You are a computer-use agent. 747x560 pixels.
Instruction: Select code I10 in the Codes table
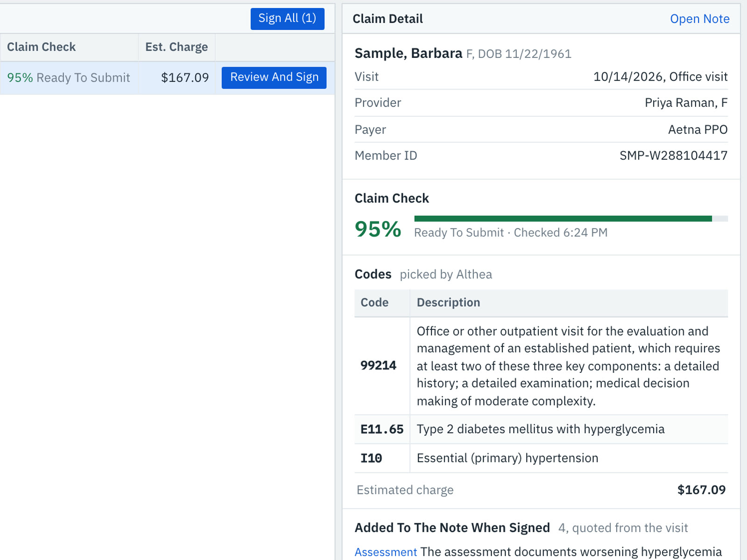tap(371, 458)
